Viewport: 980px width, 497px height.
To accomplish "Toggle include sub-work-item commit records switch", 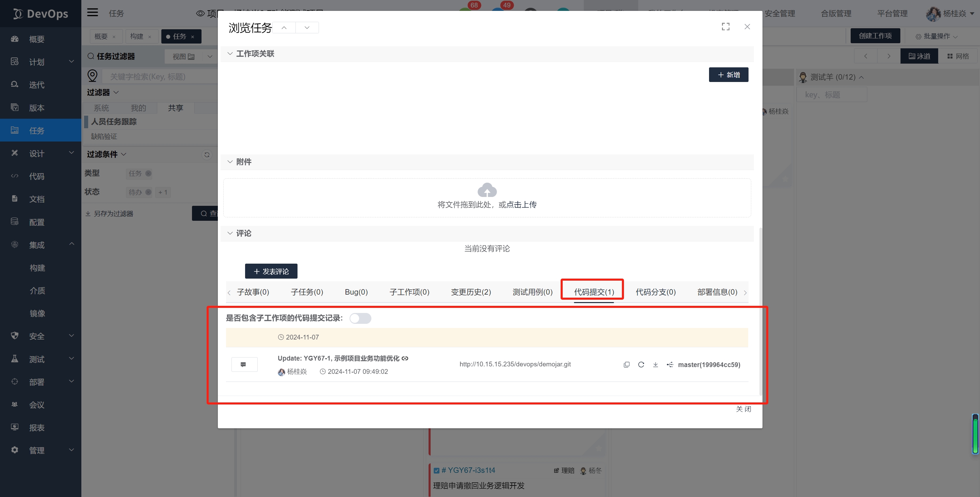I will [360, 318].
